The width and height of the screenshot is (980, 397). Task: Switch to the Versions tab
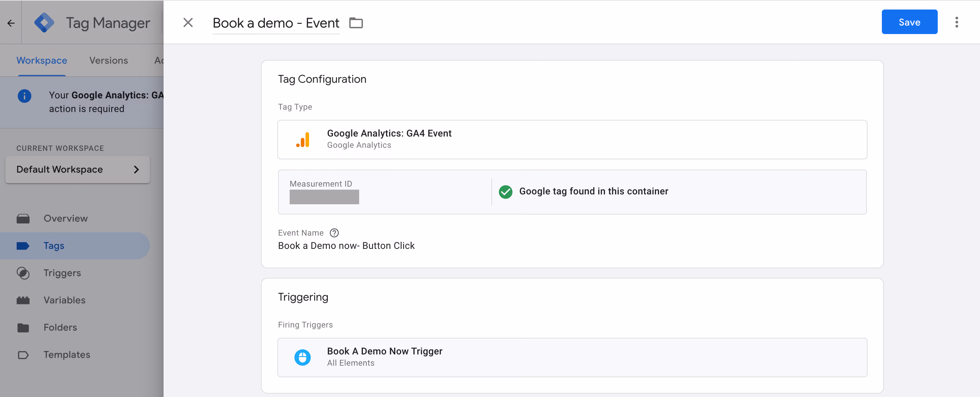pyautogui.click(x=108, y=61)
